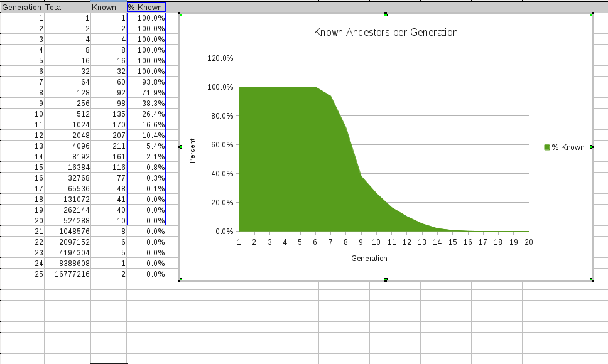The height and width of the screenshot is (364, 608).
Task: Select the Known cell 116
Action: (x=109, y=168)
